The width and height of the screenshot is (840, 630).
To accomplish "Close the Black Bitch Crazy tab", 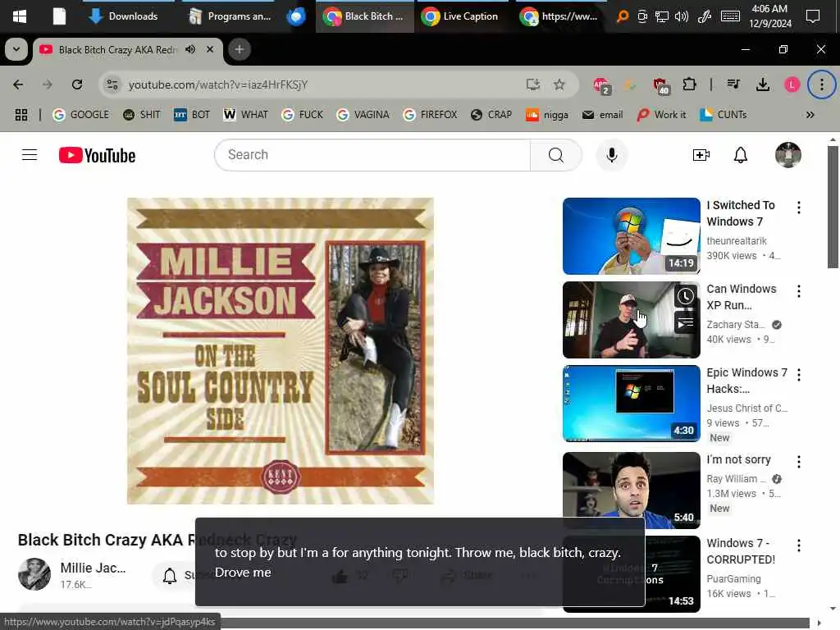I will (210, 49).
